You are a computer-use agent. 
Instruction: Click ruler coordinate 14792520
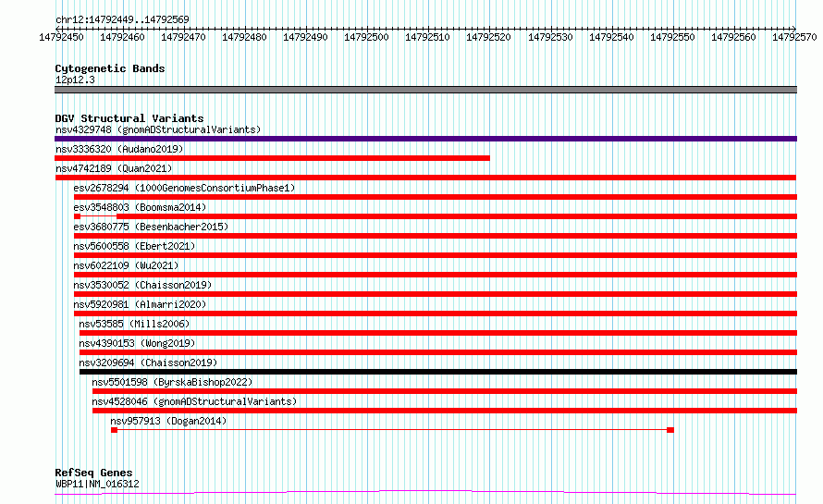coord(488,37)
